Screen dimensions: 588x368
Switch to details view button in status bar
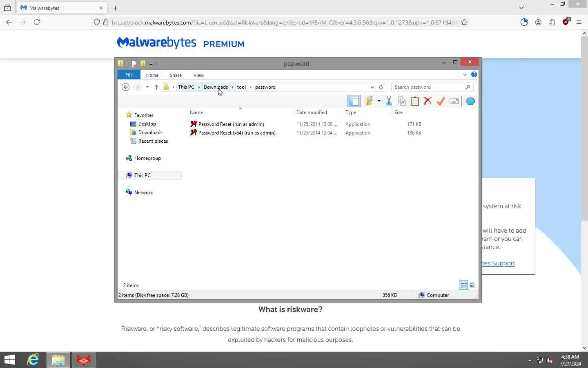click(463, 285)
